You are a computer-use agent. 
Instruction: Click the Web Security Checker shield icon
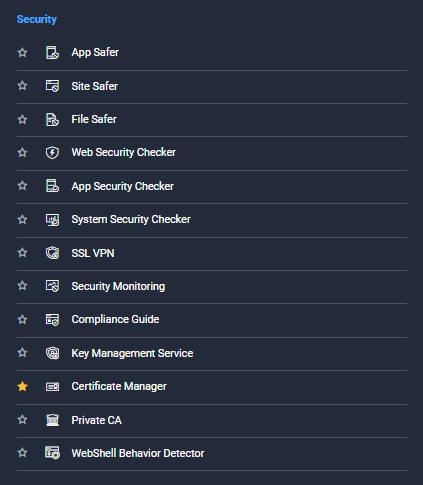[52, 153]
